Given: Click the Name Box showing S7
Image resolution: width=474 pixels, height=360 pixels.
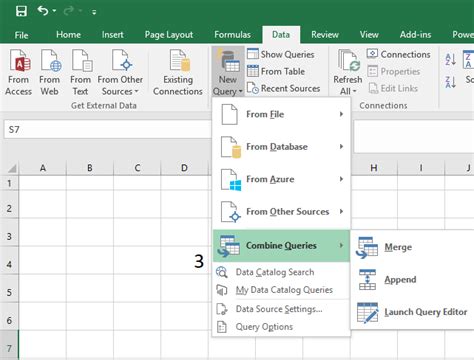Looking at the screenshot, I should [x=107, y=129].
